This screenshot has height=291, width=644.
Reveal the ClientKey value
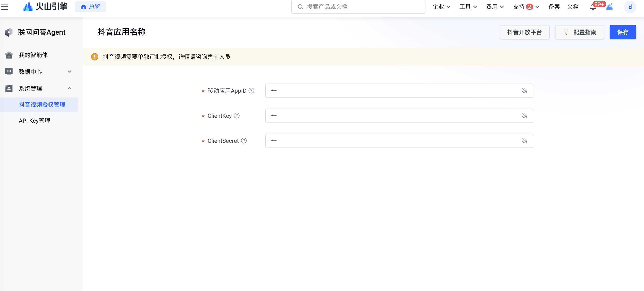(524, 116)
